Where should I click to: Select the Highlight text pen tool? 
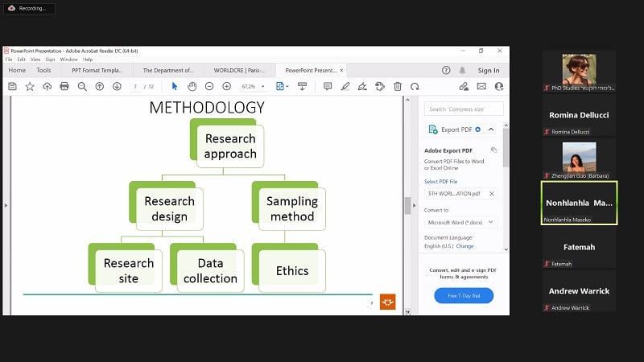[x=345, y=86]
